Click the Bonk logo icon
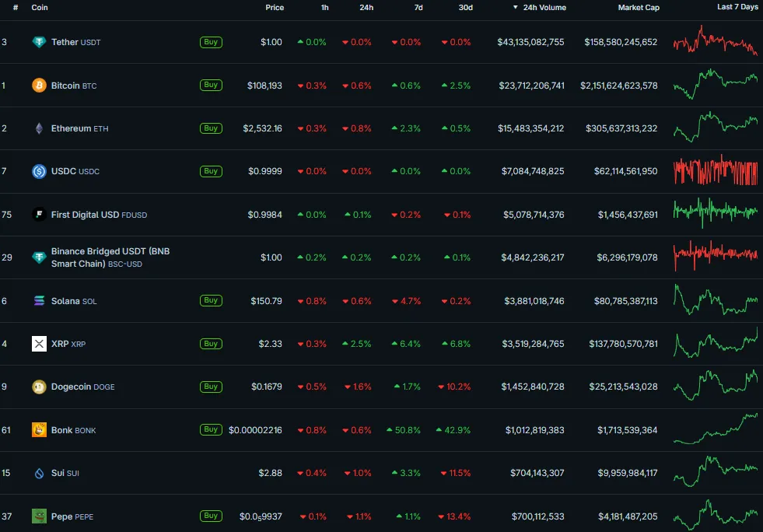 coord(39,430)
